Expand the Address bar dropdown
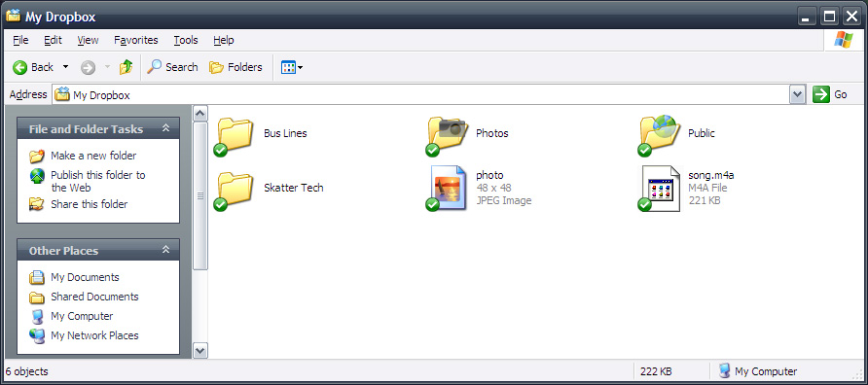Screen dimensions: 868x385 click(x=797, y=94)
